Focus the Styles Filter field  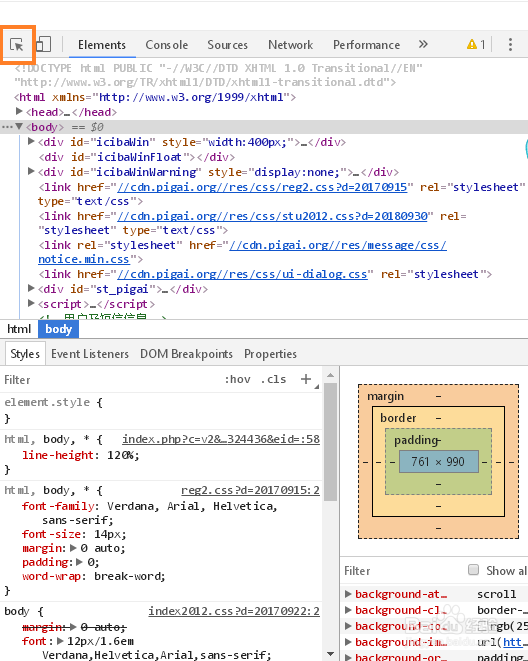(x=110, y=380)
